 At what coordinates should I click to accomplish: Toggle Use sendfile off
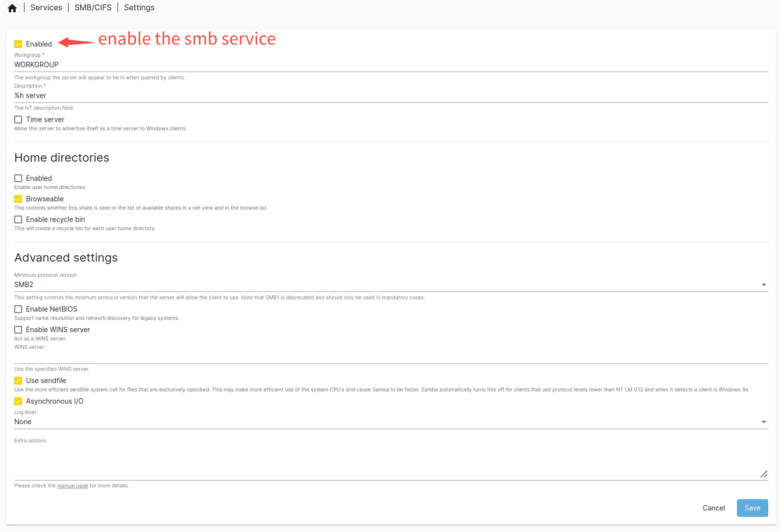tap(18, 381)
